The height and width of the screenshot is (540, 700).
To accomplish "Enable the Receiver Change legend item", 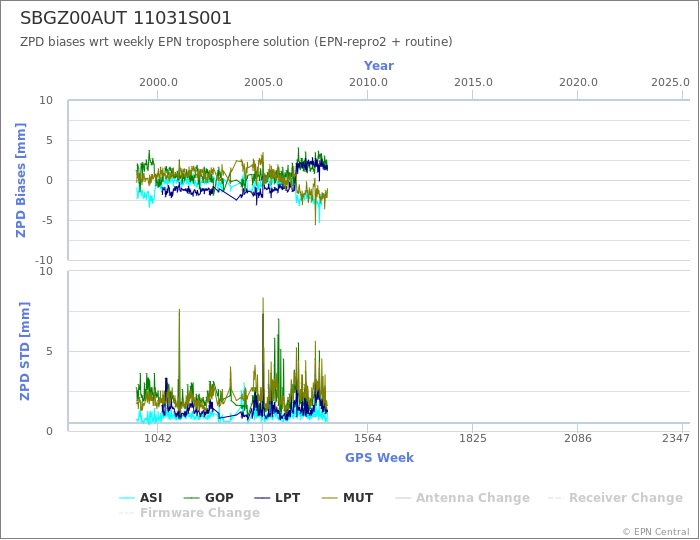I will click(x=615, y=498).
